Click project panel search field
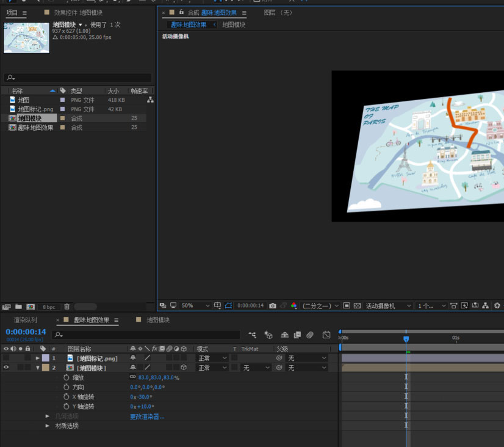 (x=77, y=78)
